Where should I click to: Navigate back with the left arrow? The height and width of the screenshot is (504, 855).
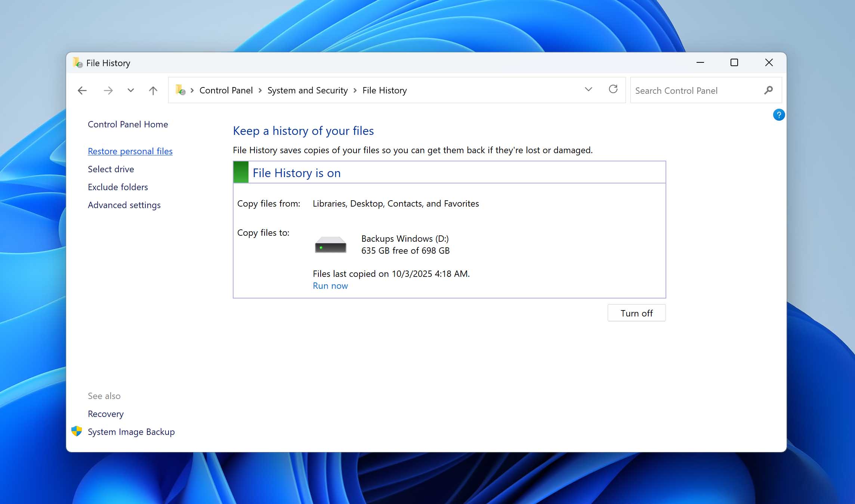click(82, 90)
